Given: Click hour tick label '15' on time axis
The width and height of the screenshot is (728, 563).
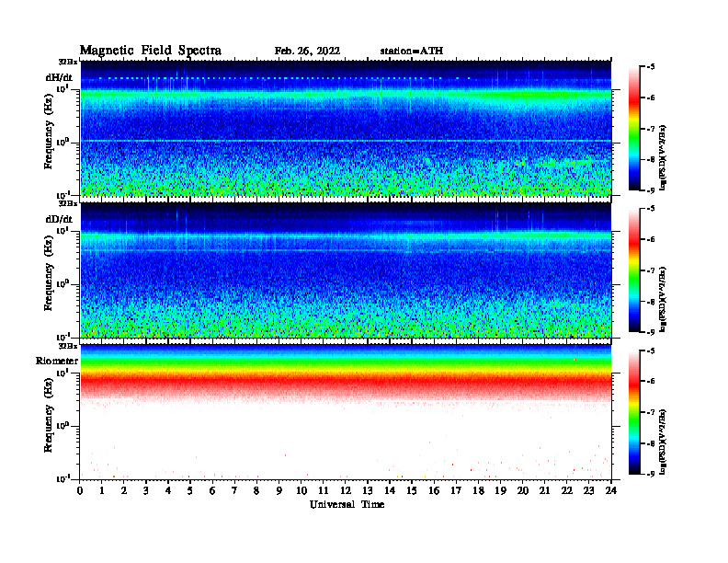Looking at the screenshot, I should [412, 490].
